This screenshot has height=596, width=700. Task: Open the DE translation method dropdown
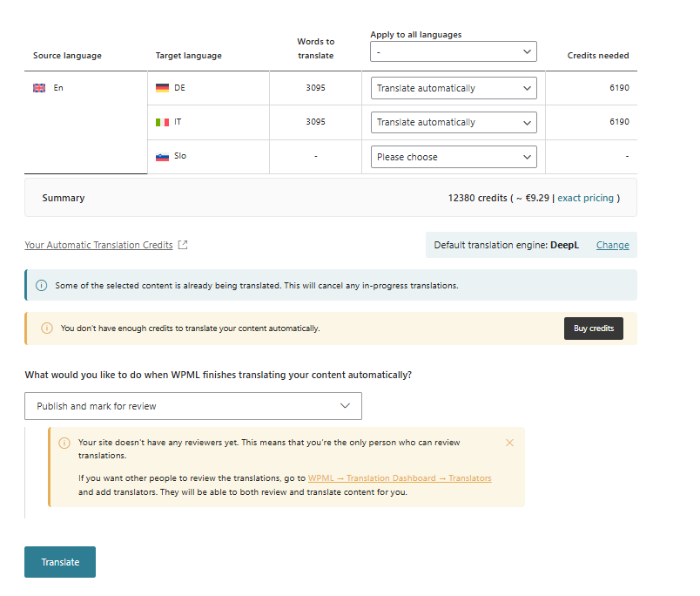pyautogui.click(x=454, y=88)
